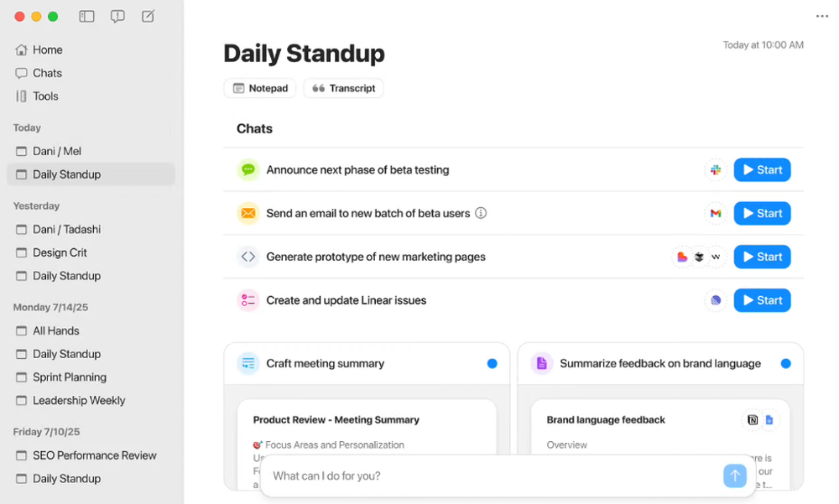Click the Gmail icon on email row
The width and height of the screenshot is (839, 504).
tap(715, 214)
